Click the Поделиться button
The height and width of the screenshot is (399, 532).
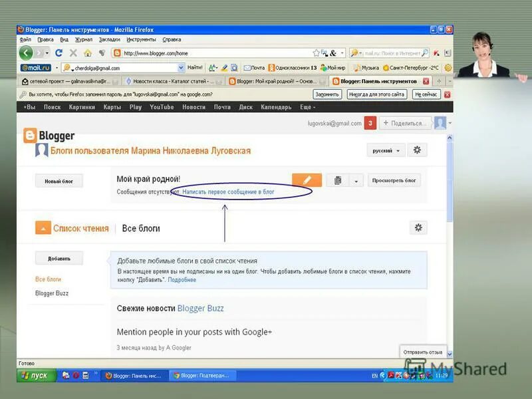(405, 123)
